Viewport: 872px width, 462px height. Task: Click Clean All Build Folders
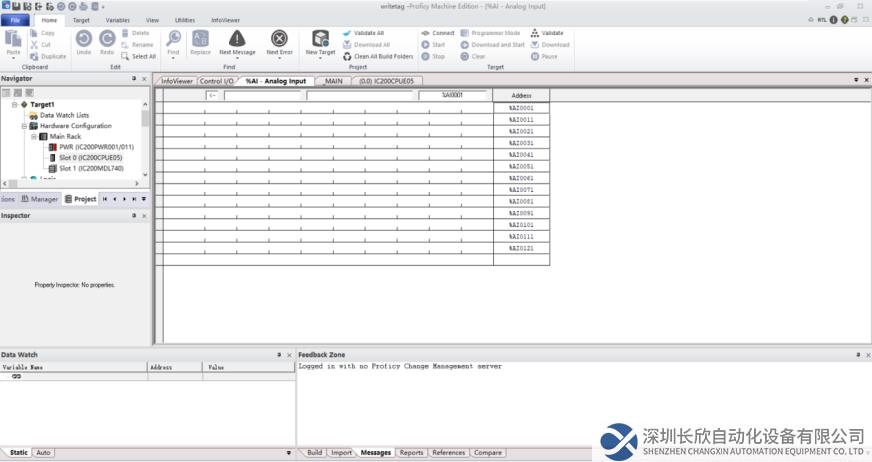click(377, 57)
